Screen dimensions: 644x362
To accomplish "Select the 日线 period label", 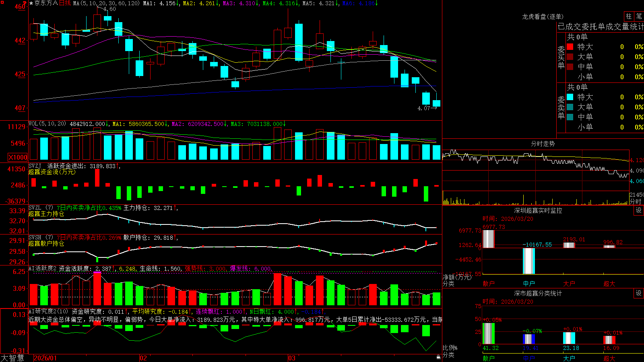I will pos(65,3).
